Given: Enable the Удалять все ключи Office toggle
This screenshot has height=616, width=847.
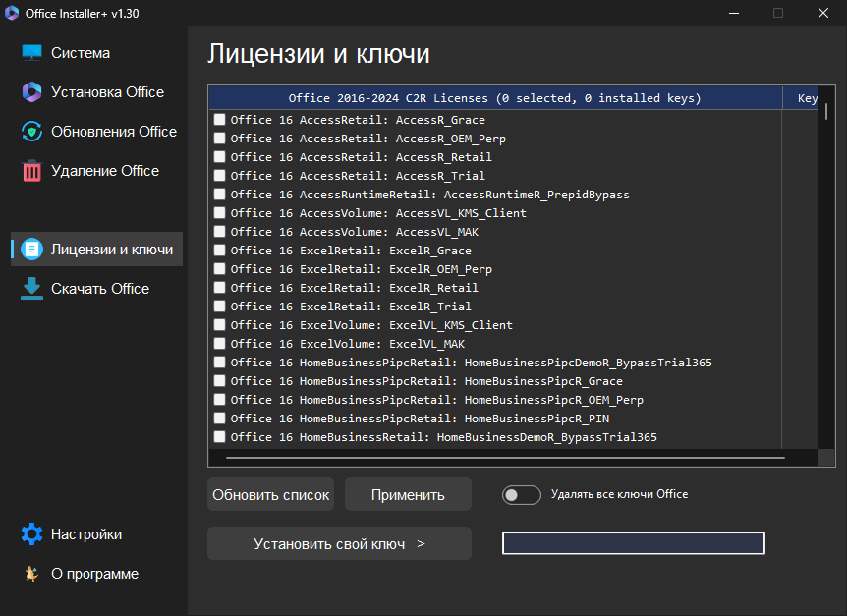Looking at the screenshot, I should click(x=521, y=495).
